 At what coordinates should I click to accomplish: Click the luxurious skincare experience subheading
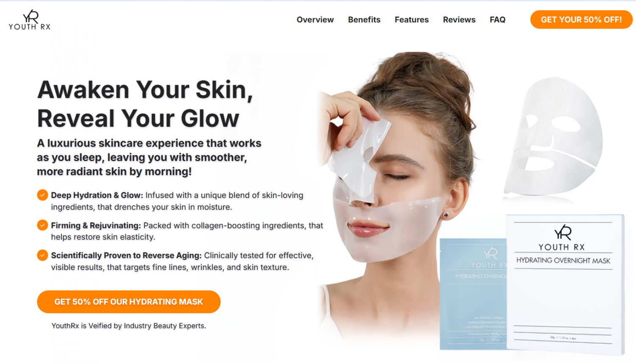(x=149, y=157)
